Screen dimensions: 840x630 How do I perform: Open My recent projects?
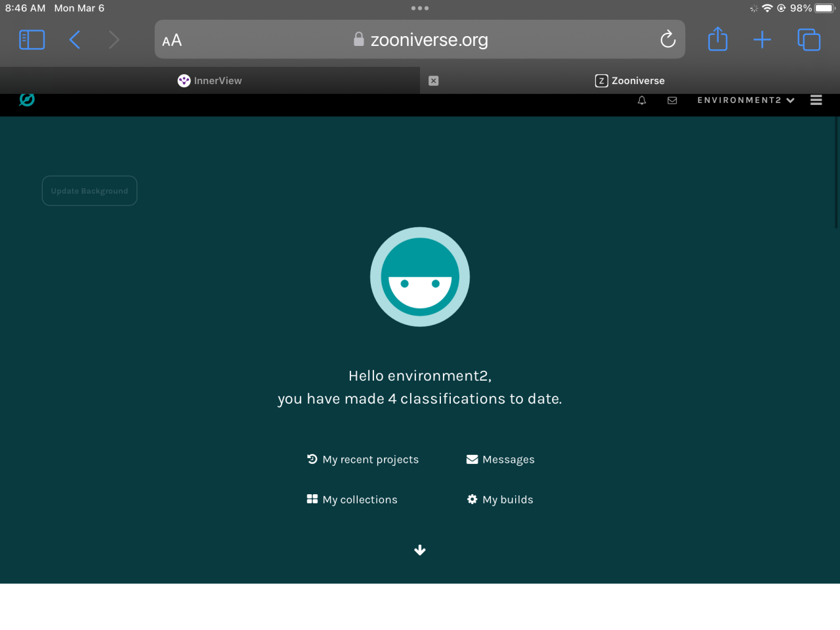[x=363, y=459]
